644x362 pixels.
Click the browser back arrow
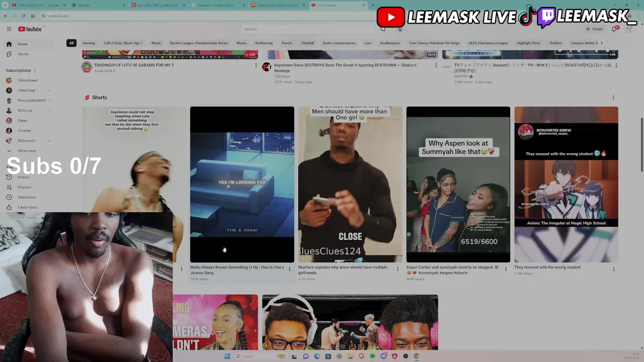pyautogui.click(x=6, y=16)
